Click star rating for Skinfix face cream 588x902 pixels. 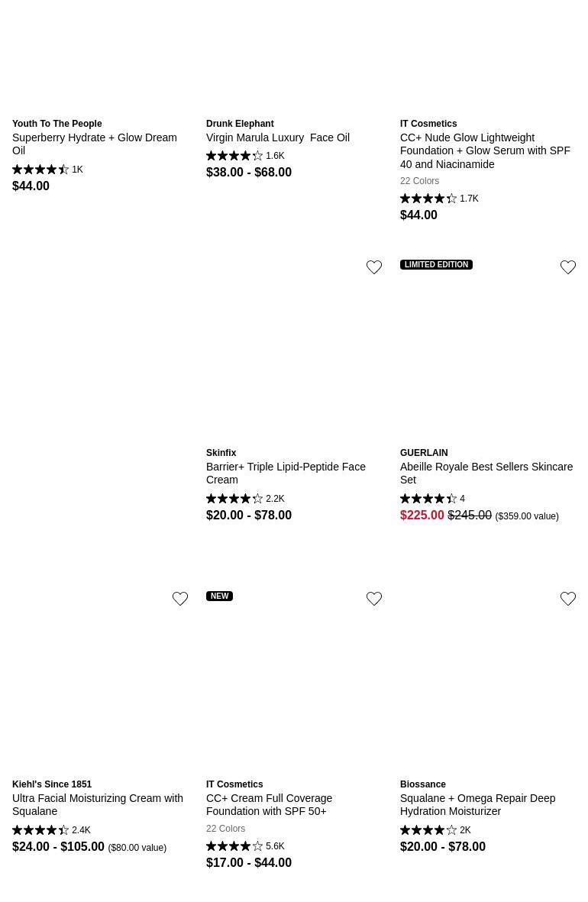[x=234, y=499]
